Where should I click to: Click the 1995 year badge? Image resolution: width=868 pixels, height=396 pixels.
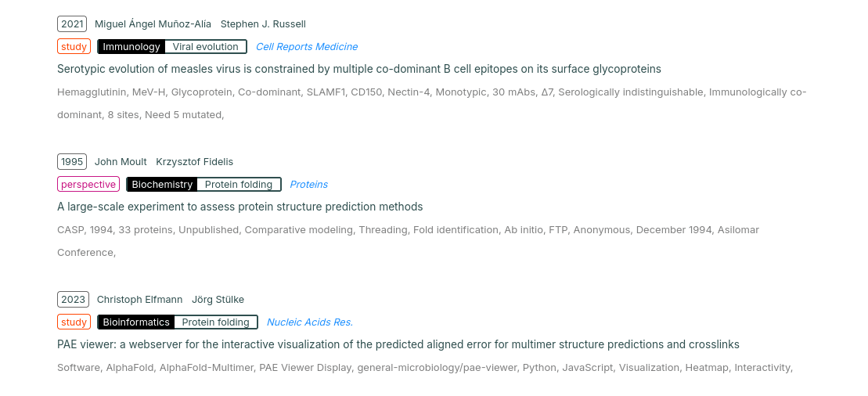click(x=72, y=162)
